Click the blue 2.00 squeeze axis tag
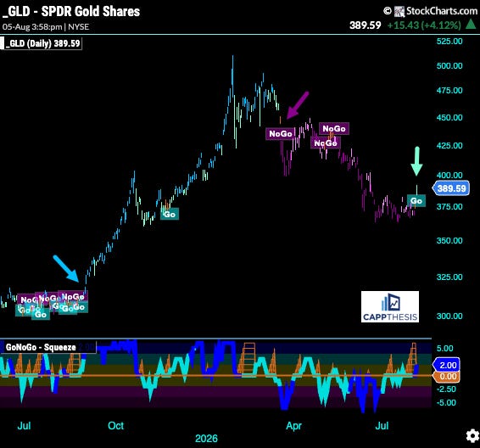This screenshot has width=480, height=448. [x=446, y=365]
